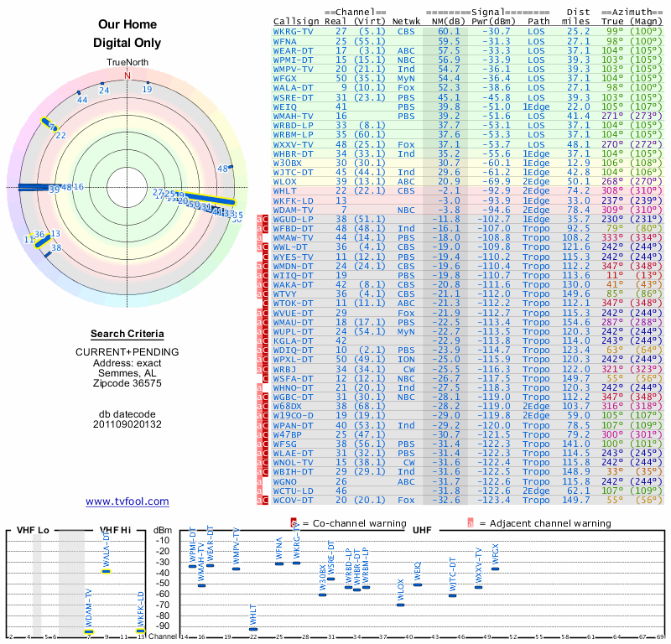Click the NM(dB) column header
Screen dimensions: 671x644
click(449, 22)
